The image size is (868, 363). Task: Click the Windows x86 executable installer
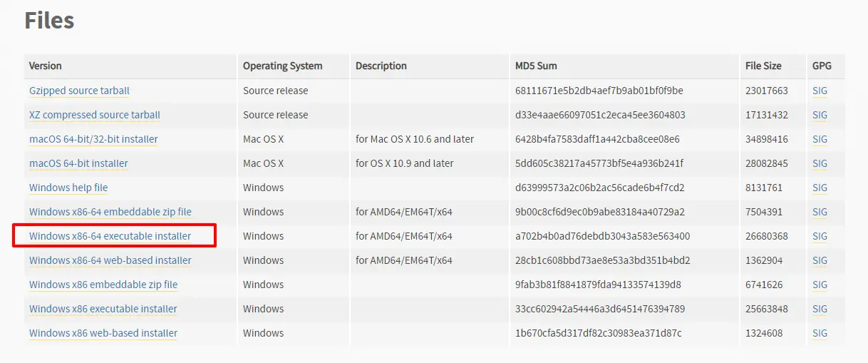[103, 309]
